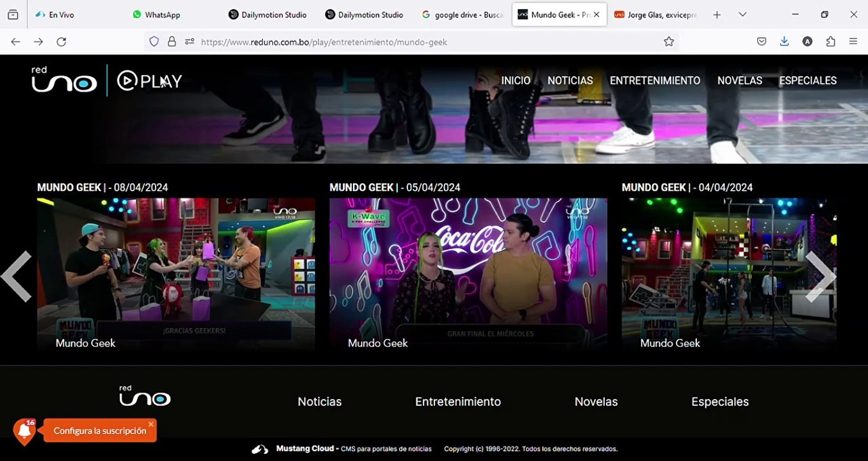Open the browser downloads panel

784,42
